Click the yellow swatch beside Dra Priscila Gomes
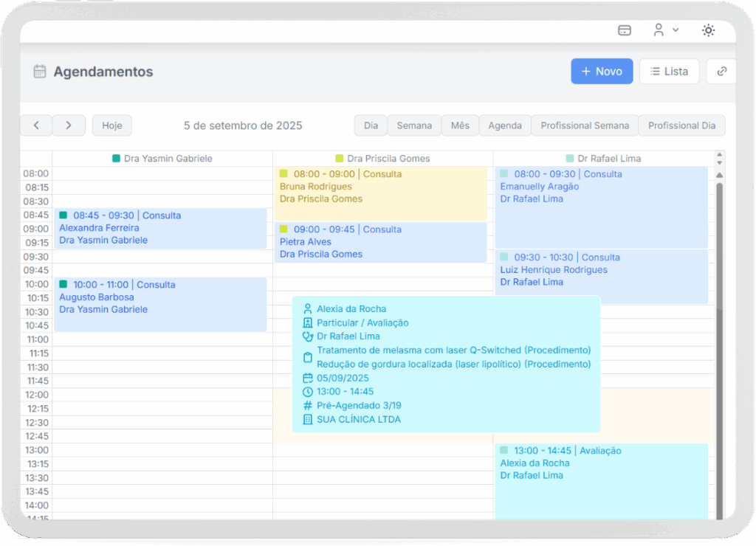 (340, 159)
